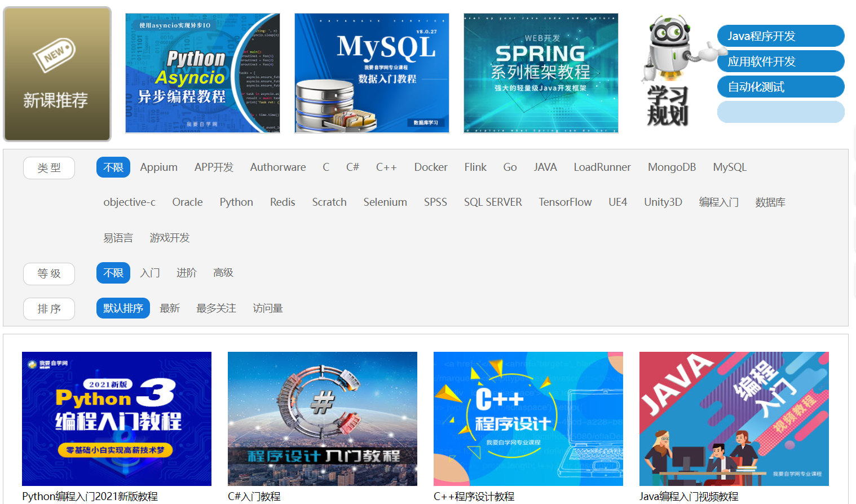Filter courses by 编程入门
Viewport: 856px width, 504px height.
click(719, 202)
